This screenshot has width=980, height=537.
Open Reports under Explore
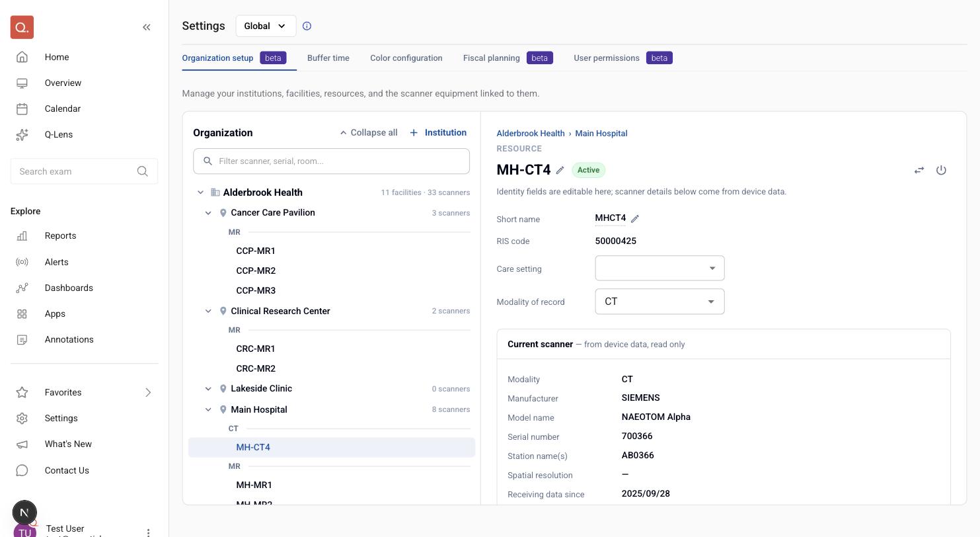(x=60, y=235)
